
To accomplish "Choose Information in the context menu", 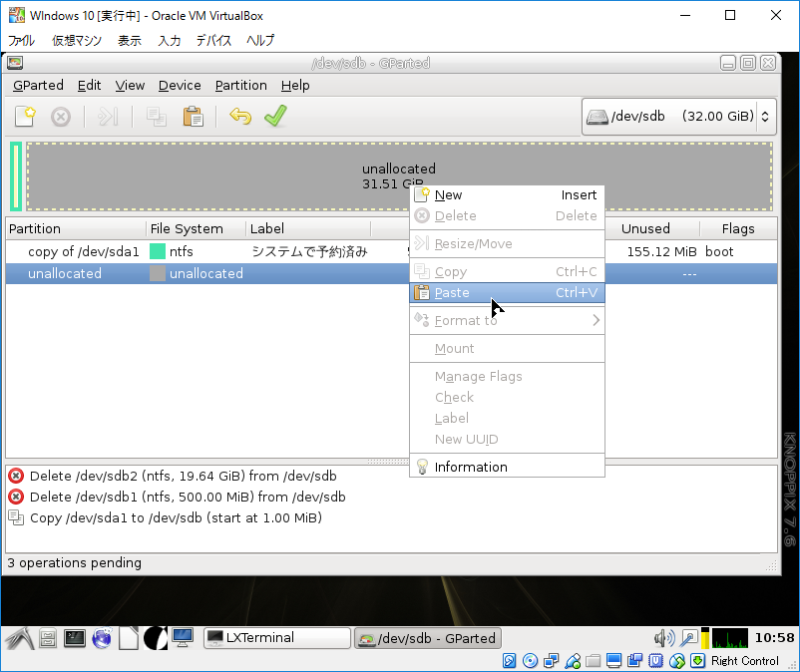I will 507,467.
